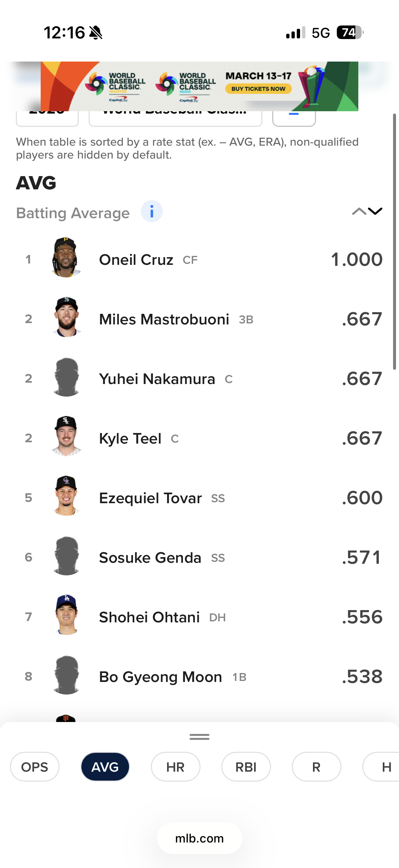Open the World Baseball Classic dropdown
This screenshot has height=868, width=399.
pyautogui.click(x=175, y=118)
